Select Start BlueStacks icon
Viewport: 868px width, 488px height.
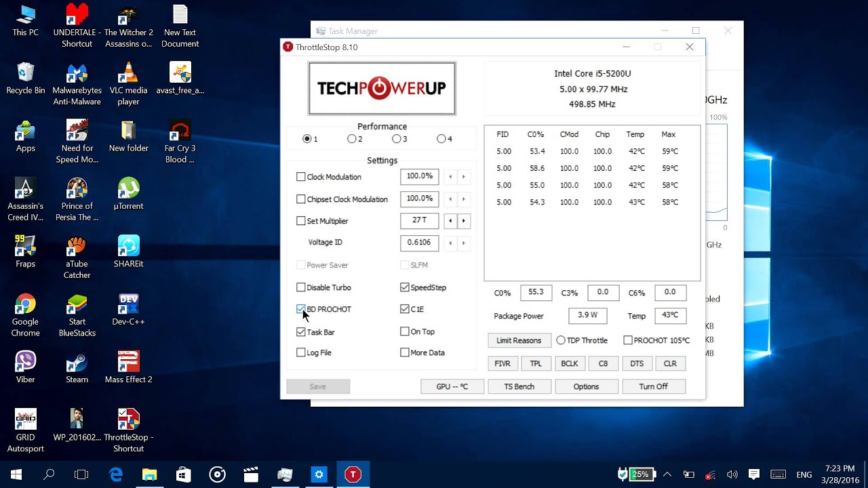(x=77, y=315)
